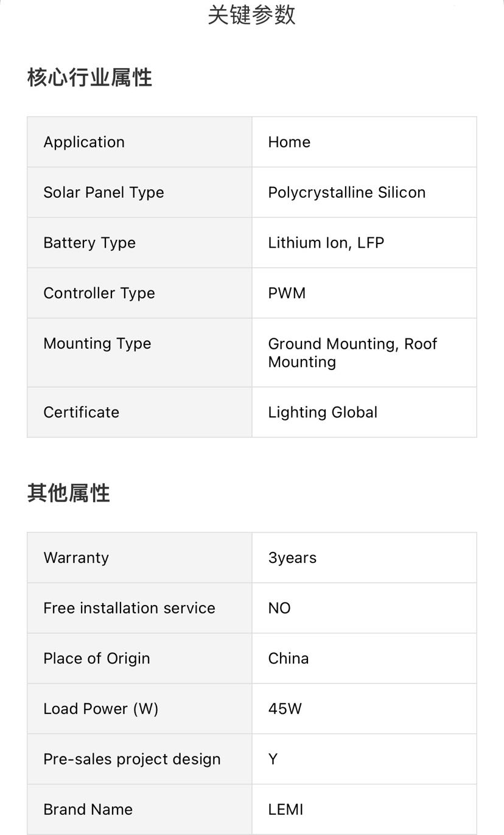This screenshot has height=835, width=504.
Task: Click the Free installation service label
Action: click(x=129, y=608)
